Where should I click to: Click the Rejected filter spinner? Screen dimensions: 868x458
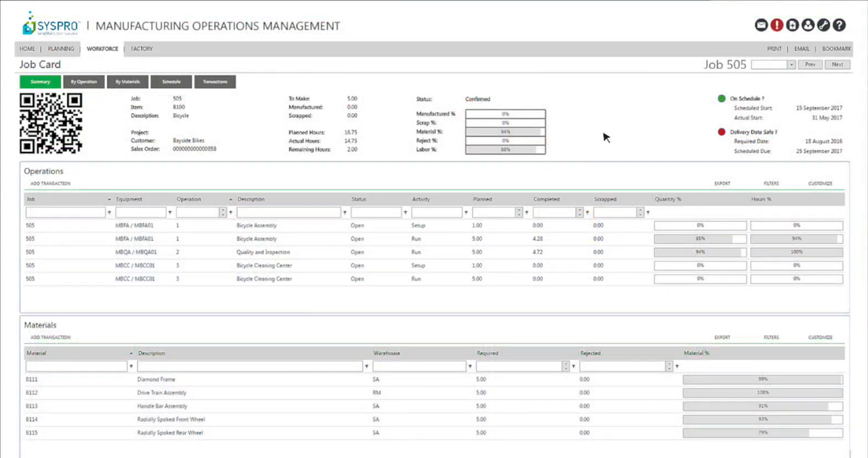[669, 367]
